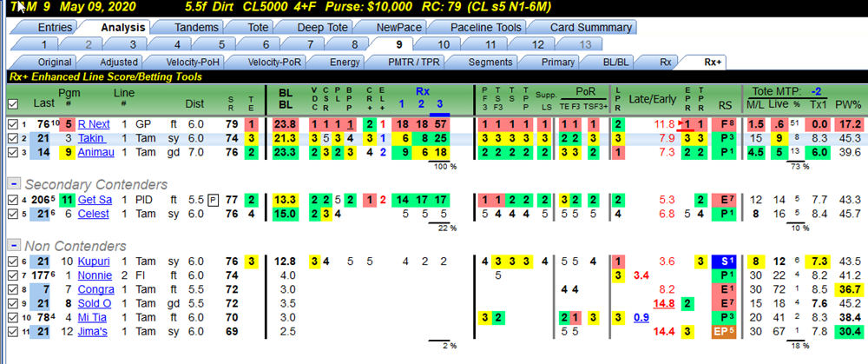The width and height of the screenshot is (868, 364).
Task: Select race tab 8
Action: tap(354, 45)
